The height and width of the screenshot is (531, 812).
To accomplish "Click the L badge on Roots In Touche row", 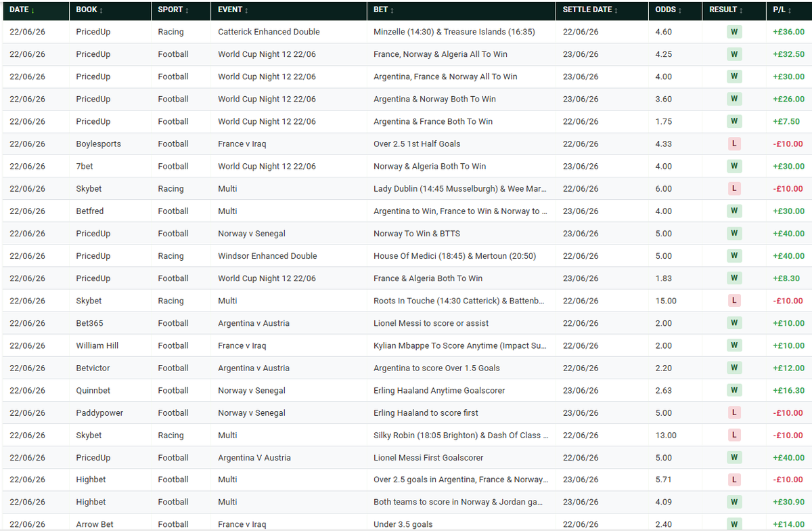I will tap(734, 300).
